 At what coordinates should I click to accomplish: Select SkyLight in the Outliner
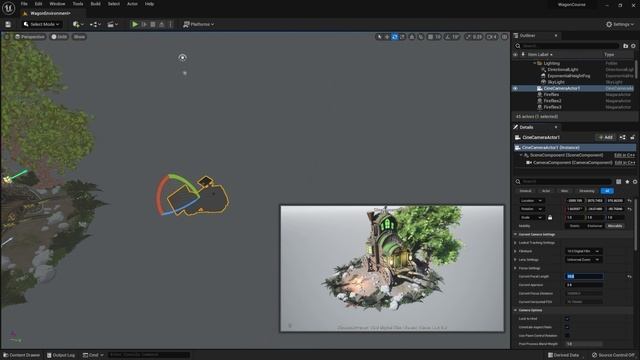pos(556,82)
